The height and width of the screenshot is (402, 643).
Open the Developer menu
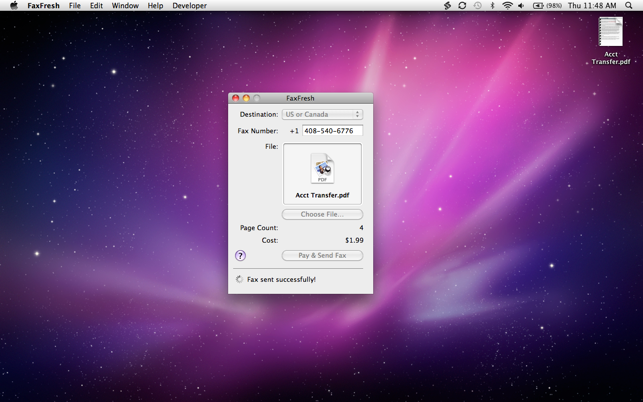pos(189,6)
